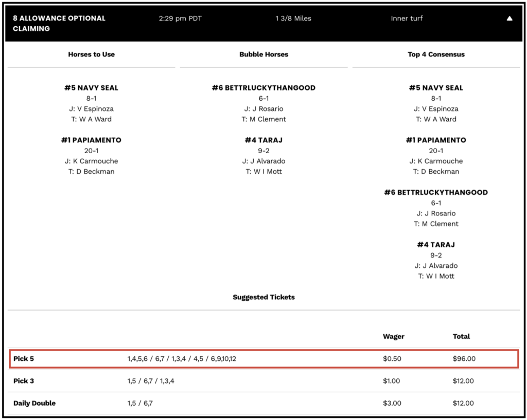
Task: Click 'J: J Alvarado' under Bubble Horses
Action: [264, 161]
